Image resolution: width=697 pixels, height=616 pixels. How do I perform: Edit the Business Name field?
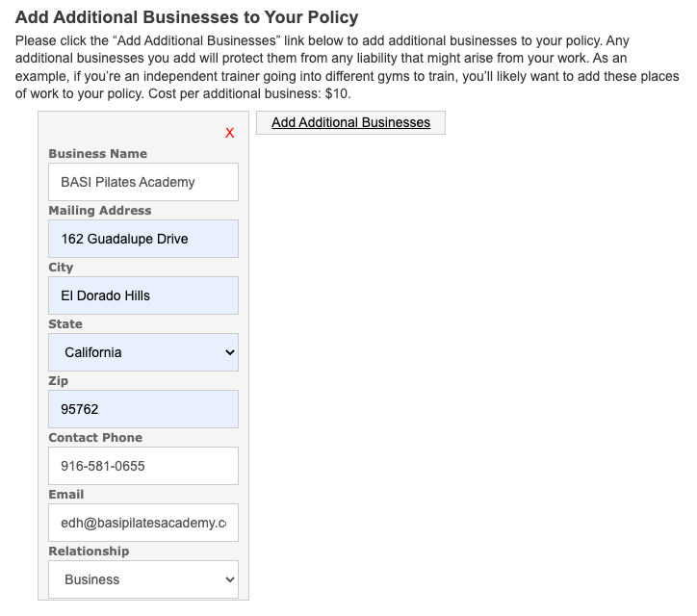143,182
